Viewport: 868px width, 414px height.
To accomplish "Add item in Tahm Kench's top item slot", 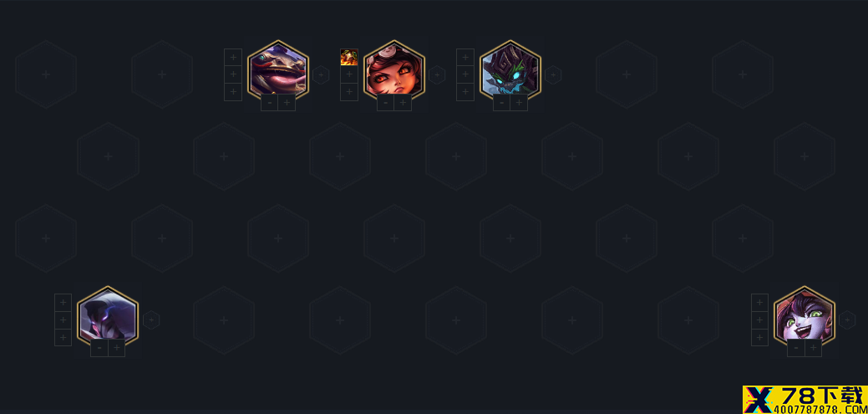I will click(233, 57).
